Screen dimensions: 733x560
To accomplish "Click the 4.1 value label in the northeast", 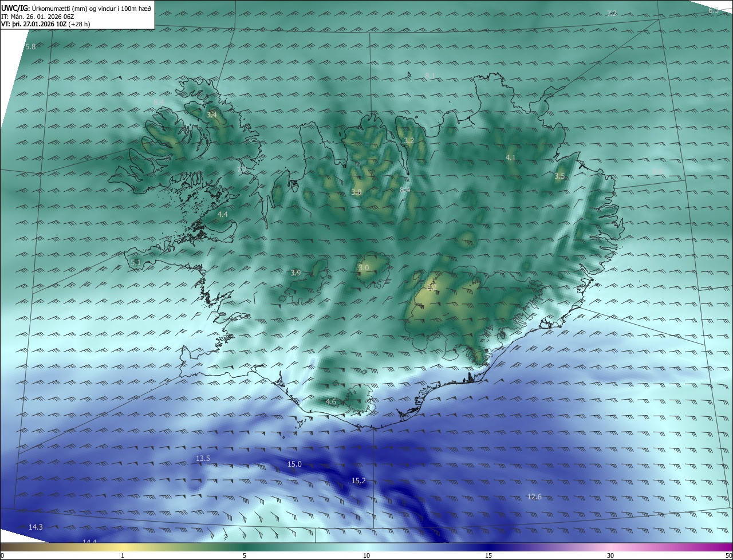I will pyautogui.click(x=511, y=157).
